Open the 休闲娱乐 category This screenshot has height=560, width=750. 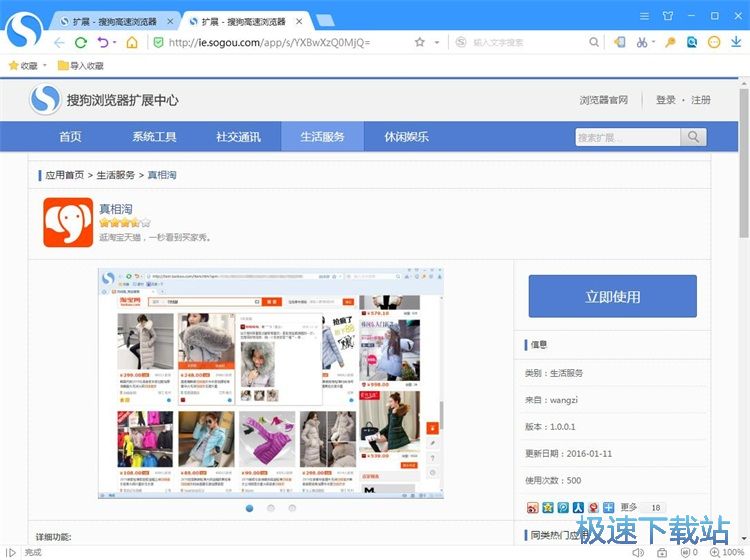click(407, 137)
